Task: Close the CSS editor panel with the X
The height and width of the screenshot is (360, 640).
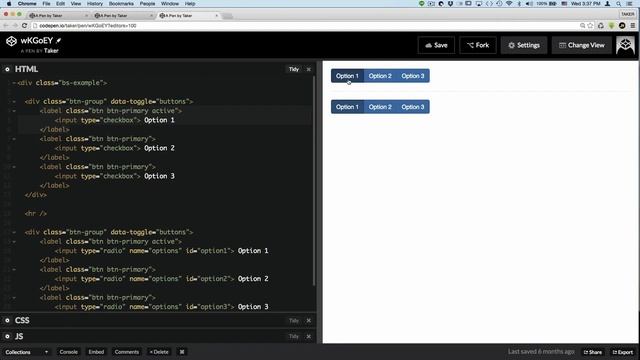Action: click(309, 320)
